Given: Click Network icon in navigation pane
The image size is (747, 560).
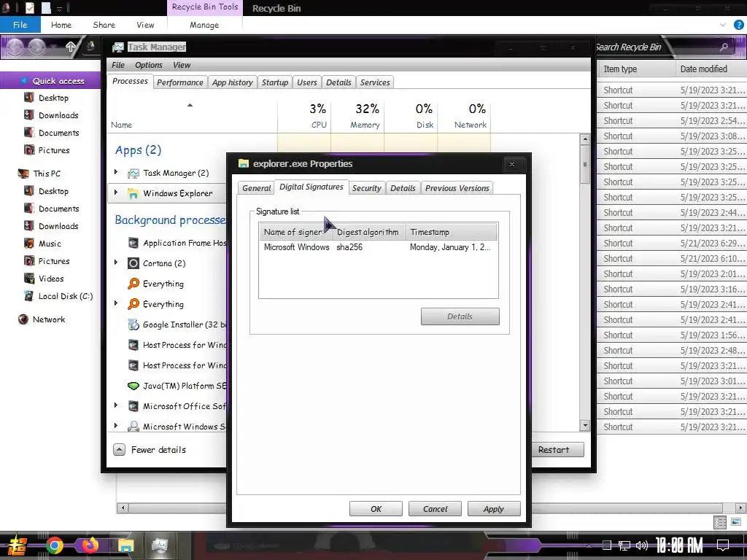Looking at the screenshot, I should click(23, 319).
